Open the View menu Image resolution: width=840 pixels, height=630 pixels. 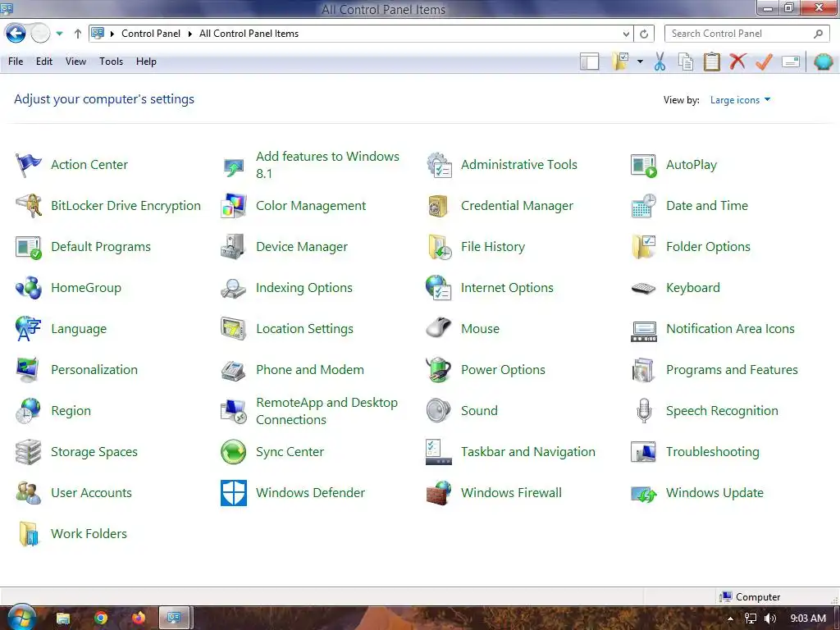[x=75, y=62]
